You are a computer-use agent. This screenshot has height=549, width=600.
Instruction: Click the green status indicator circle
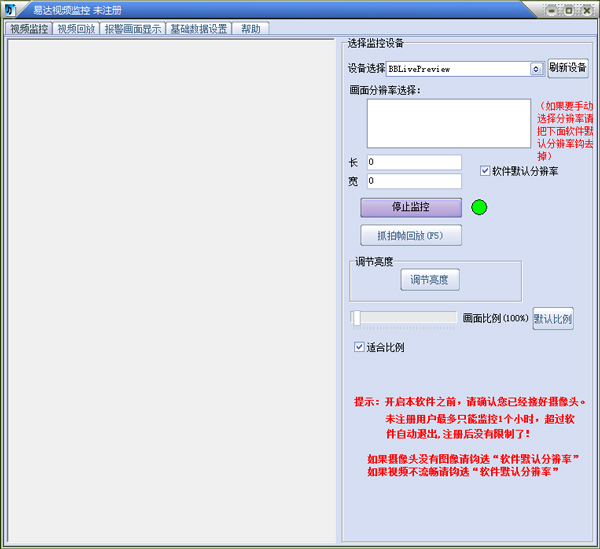479,208
